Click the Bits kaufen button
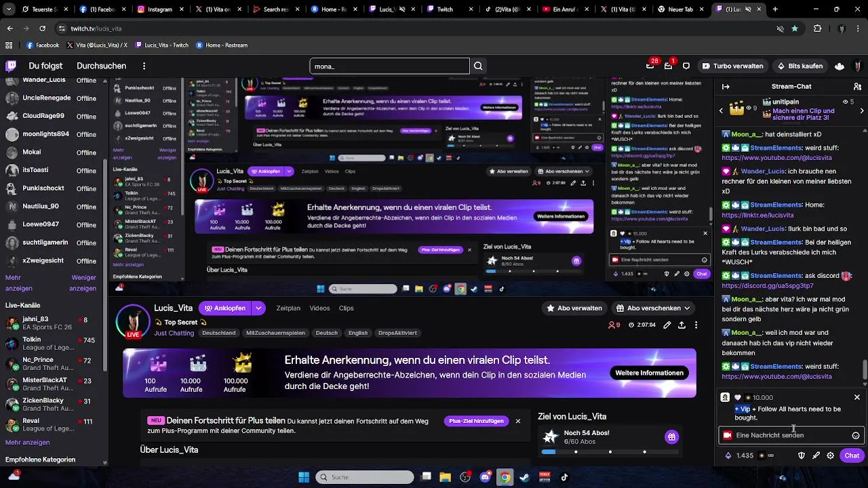 tap(801, 66)
